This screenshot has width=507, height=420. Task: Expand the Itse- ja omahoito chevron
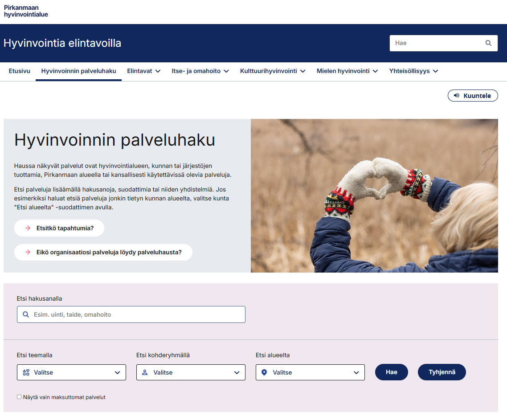click(226, 71)
